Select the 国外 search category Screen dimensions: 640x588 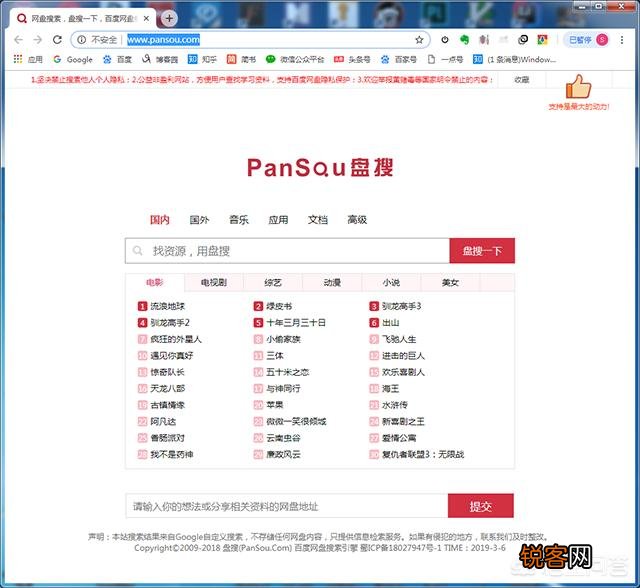(x=199, y=220)
